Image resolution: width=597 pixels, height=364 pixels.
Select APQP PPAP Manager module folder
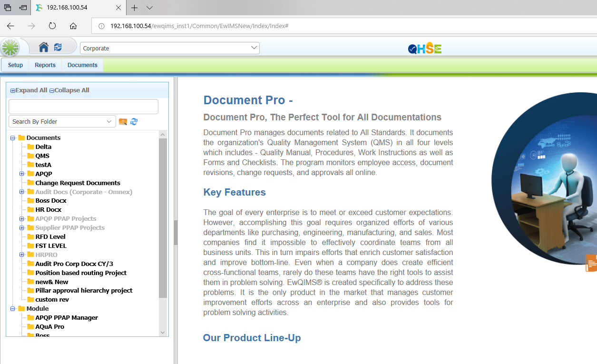pyautogui.click(x=67, y=317)
